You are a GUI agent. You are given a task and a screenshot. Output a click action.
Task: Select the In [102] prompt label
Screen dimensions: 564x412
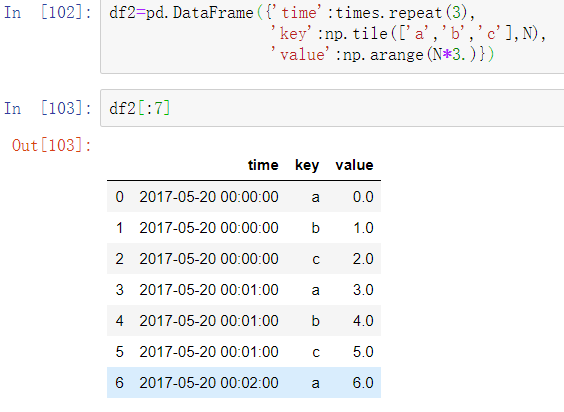(47, 13)
